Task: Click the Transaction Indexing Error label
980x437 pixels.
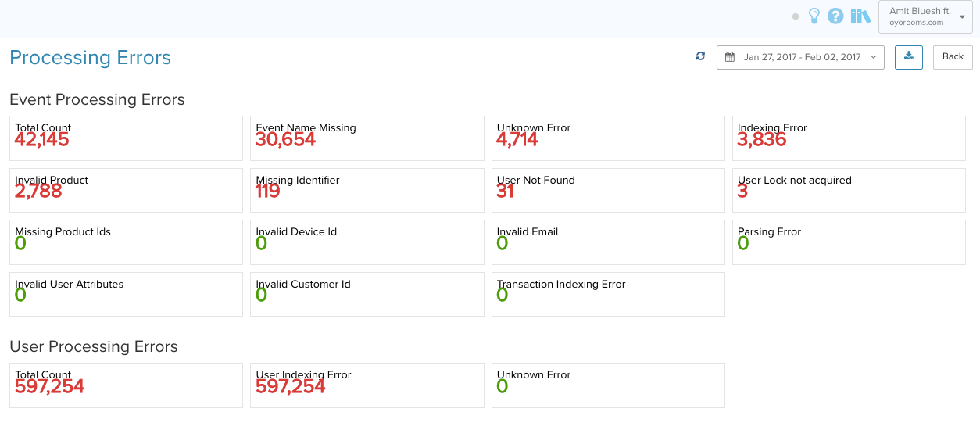Action: coord(561,285)
